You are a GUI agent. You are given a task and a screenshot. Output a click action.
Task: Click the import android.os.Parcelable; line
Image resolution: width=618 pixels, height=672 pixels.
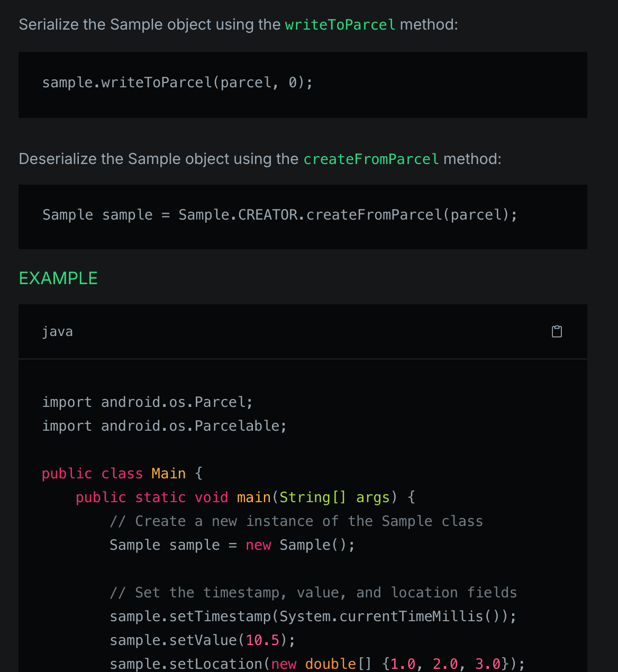tap(165, 426)
